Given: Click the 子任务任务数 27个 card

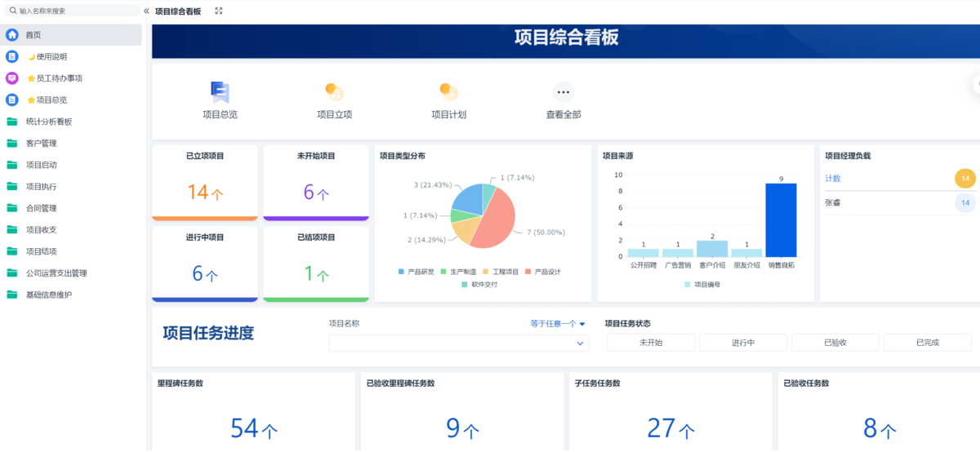Looking at the screenshot, I should (670, 413).
